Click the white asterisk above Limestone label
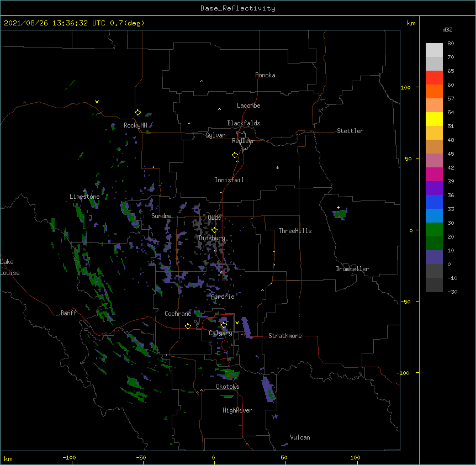The width and height of the screenshot is (476, 465). tap(84, 191)
